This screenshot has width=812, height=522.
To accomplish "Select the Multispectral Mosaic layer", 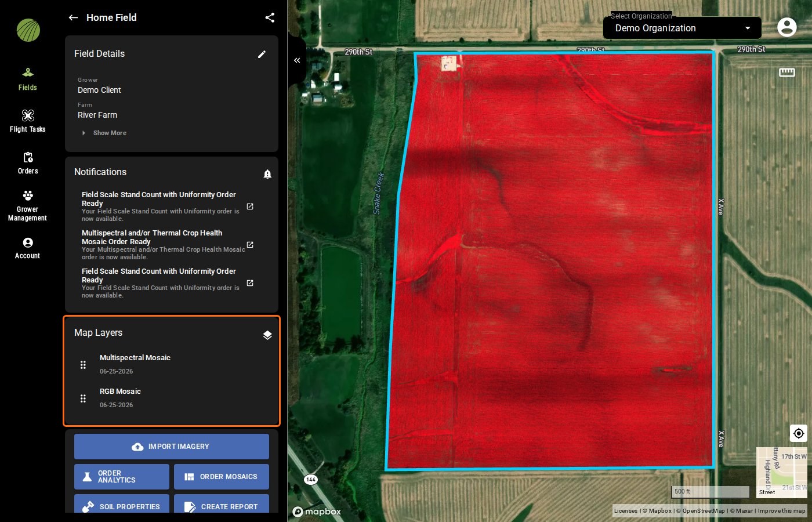I will (x=135, y=358).
